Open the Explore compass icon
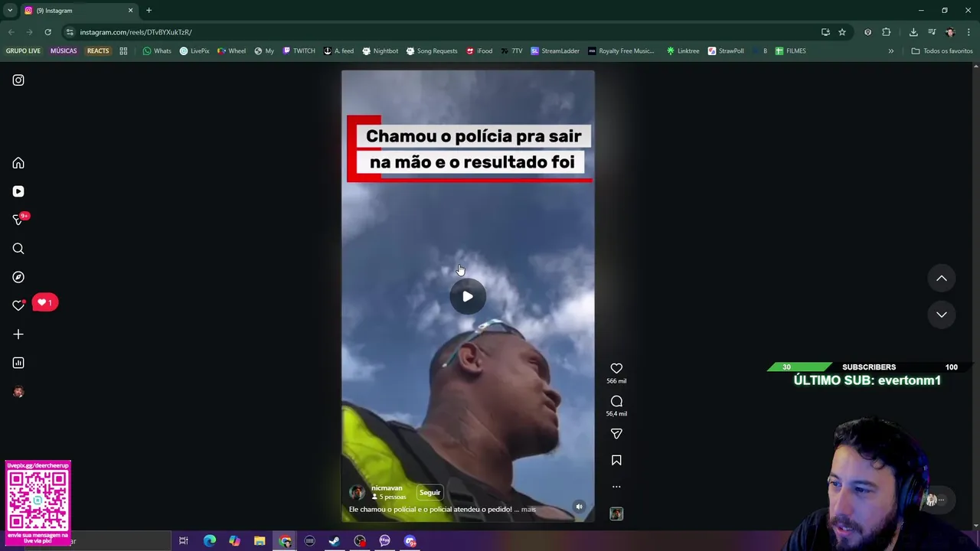980x551 pixels. pos(18,277)
